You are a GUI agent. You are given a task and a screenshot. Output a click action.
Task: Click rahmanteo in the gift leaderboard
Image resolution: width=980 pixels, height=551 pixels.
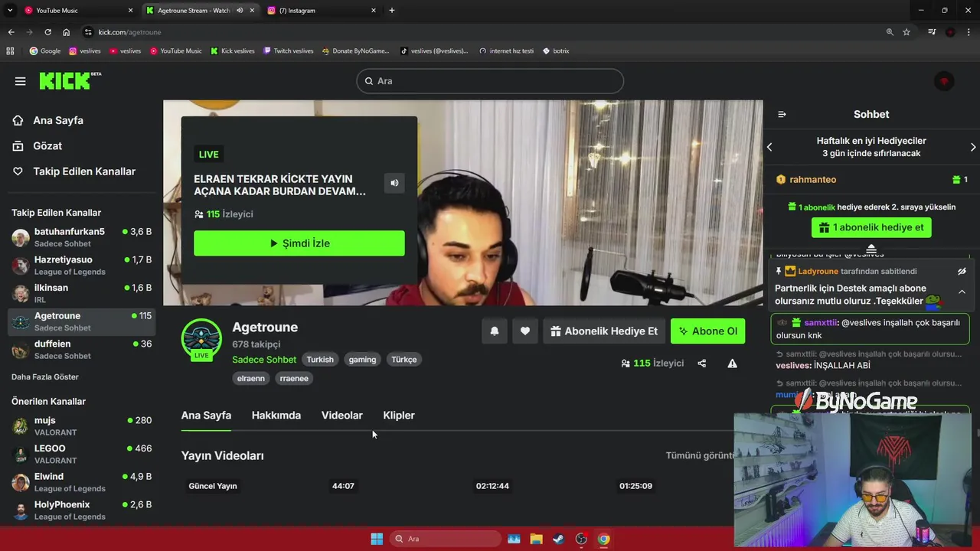(x=813, y=179)
